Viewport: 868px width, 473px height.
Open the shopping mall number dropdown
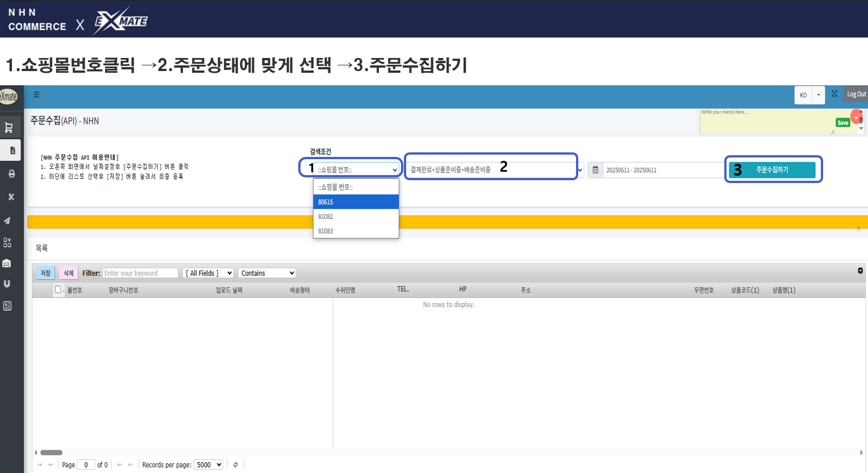point(357,169)
